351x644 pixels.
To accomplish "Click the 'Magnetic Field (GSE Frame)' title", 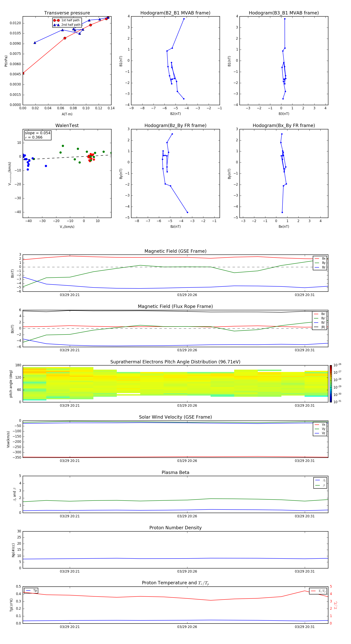I will click(x=175, y=251).
